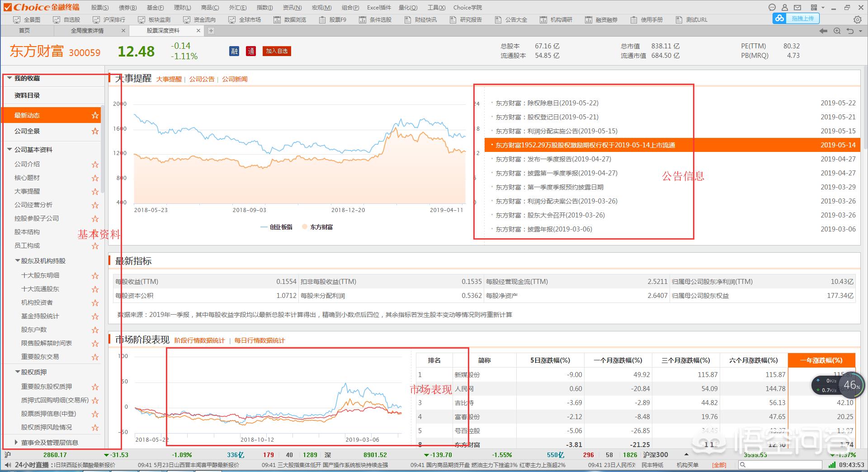868x472 pixels.
Task: Open the 沪深排行 toolbar item
Action: (108, 19)
